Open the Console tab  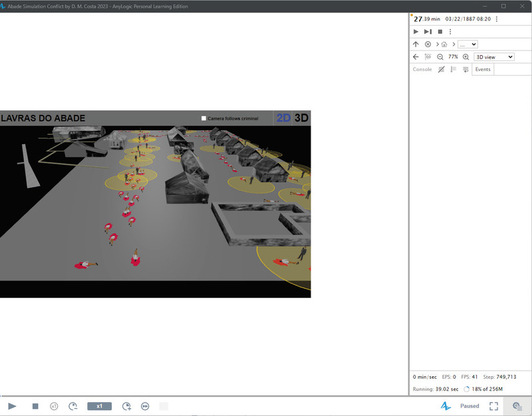(422, 70)
